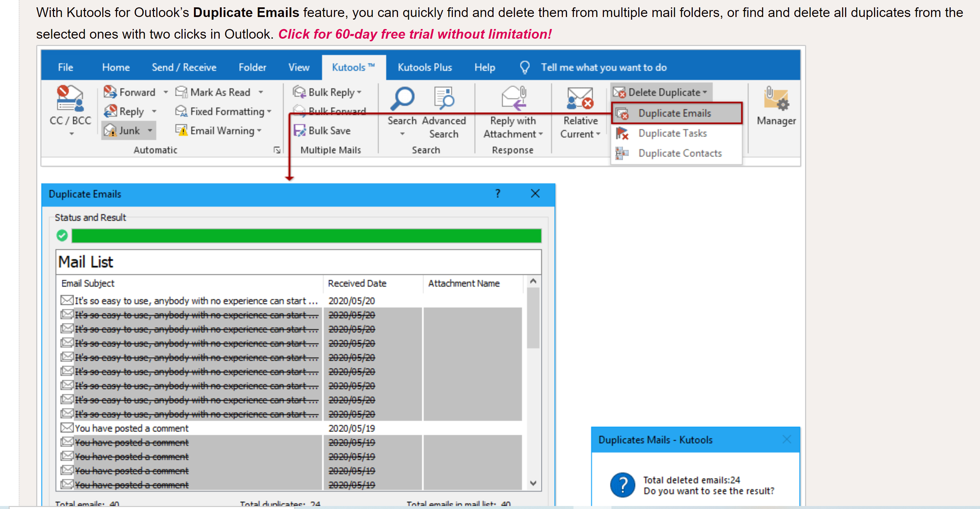Expand the Delete Duplicate dropdown
This screenshot has height=509, width=980.
704,92
